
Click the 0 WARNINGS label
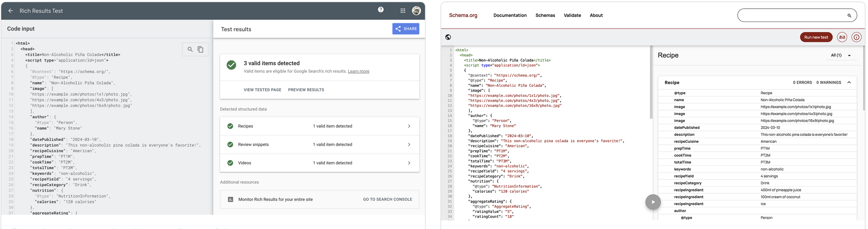[829, 83]
